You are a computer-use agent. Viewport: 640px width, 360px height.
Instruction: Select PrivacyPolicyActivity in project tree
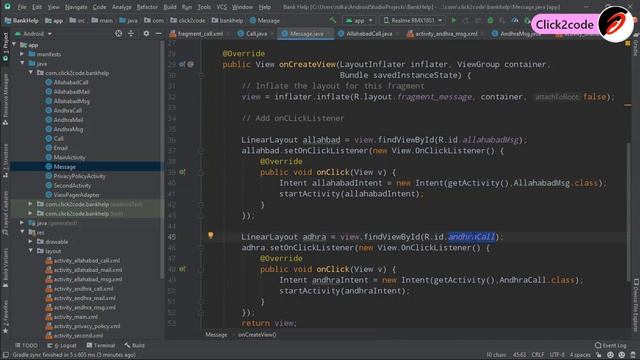79,176
